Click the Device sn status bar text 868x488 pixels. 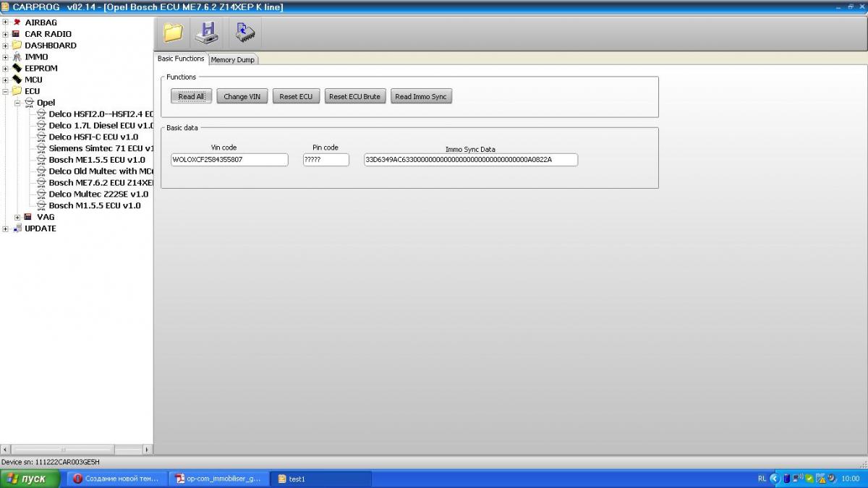[x=51, y=462]
